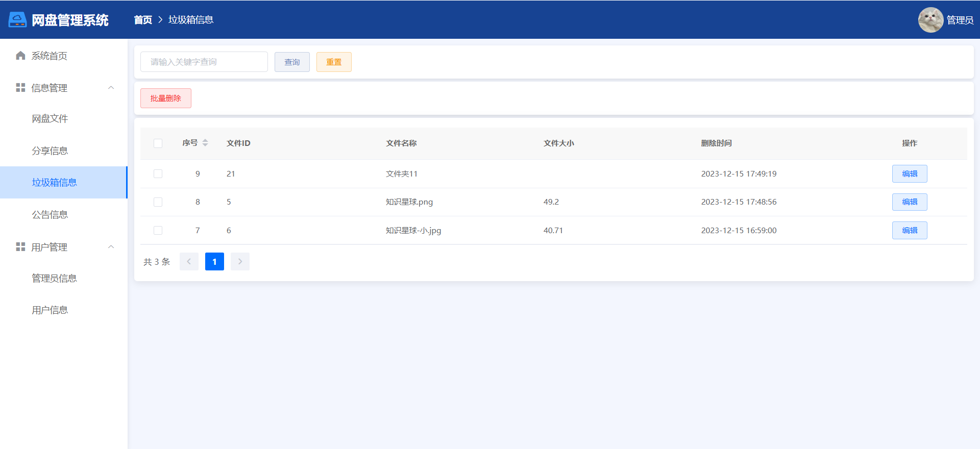Click the home icon beside 系统首页
980x449 pixels.
tap(20, 56)
